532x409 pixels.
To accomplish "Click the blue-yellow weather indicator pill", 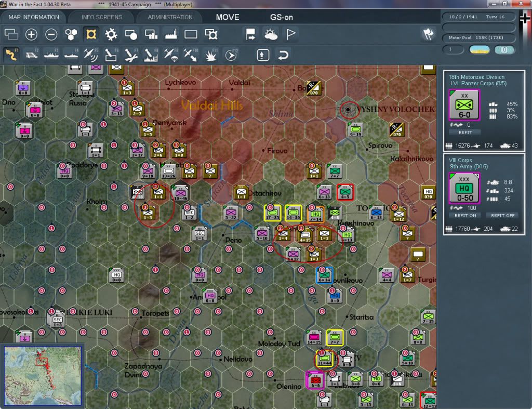I will click(x=479, y=49).
